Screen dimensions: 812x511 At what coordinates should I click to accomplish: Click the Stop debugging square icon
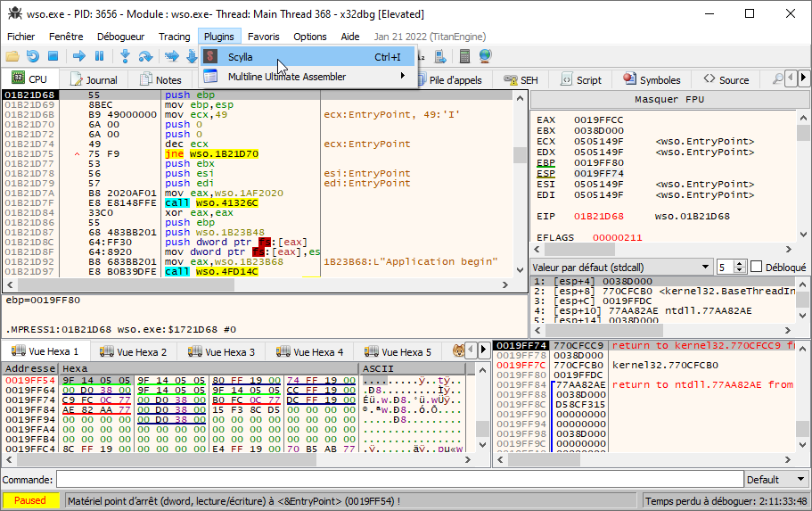point(53,56)
